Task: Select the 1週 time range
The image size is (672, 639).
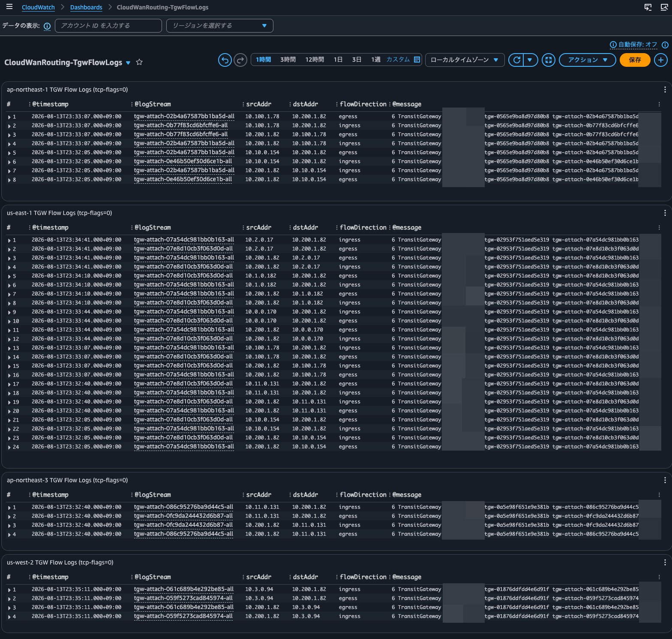Action: [x=375, y=60]
